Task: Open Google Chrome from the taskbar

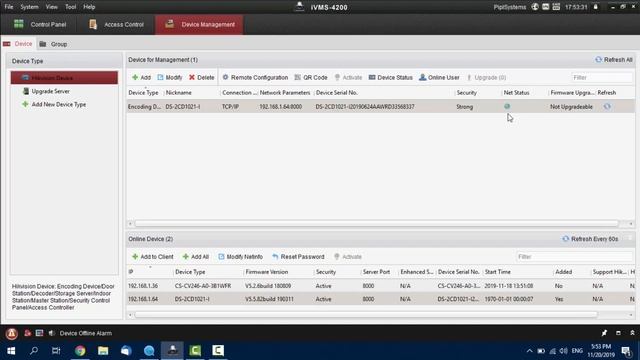Action: click(x=80, y=351)
